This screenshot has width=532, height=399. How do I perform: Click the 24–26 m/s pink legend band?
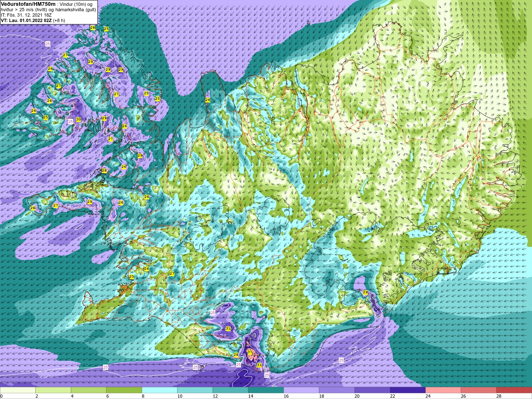coord(443,390)
